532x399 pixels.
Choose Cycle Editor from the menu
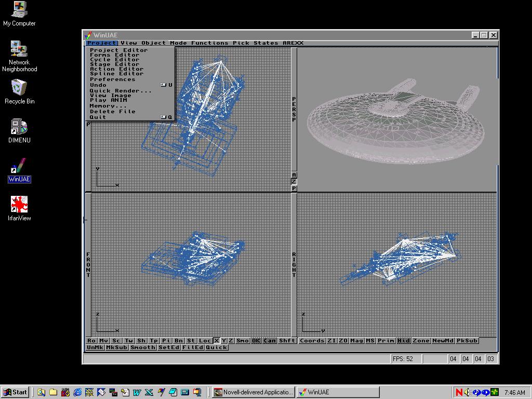tap(130, 60)
